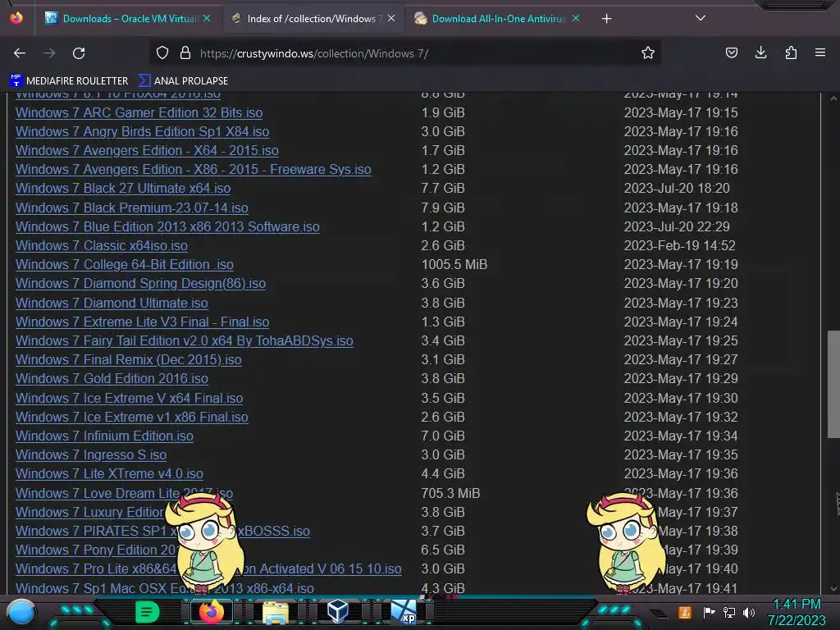Open the clock showing 1:41 PM
Image resolution: width=840 pixels, height=630 pixels.
coord(797,612)
